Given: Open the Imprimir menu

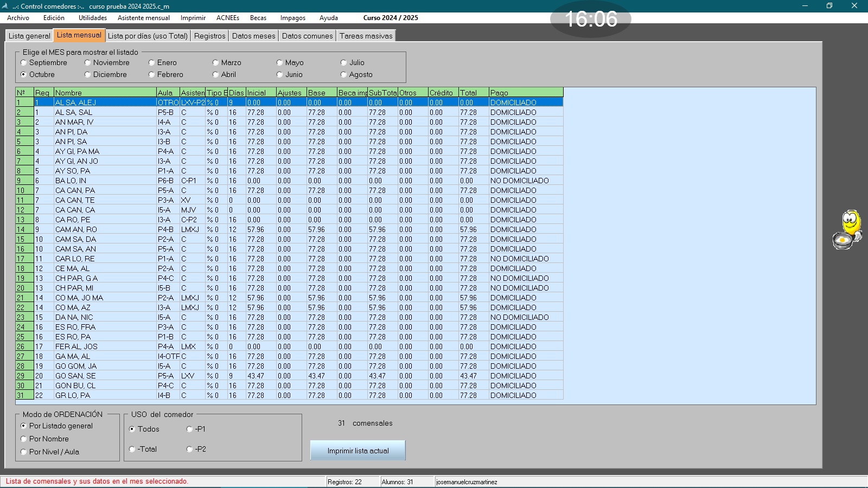Looking at the screenshot, I should point(193,18).
